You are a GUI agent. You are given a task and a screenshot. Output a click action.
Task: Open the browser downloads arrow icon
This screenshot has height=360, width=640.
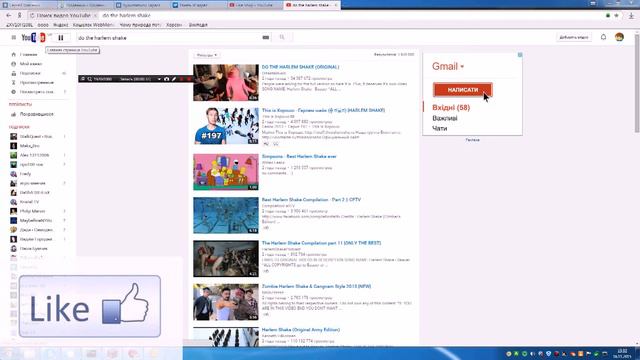(x=631, y=16)
